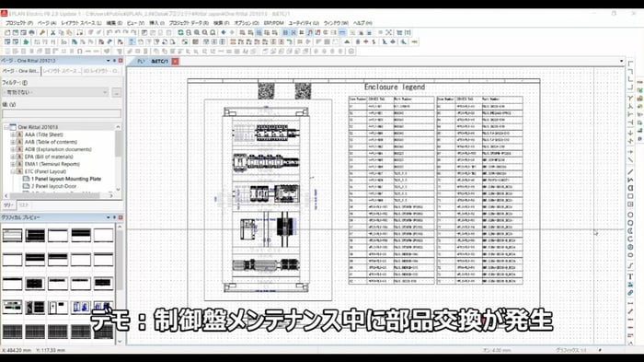This screenshot has height=362, width=644.
Task: Click the page icon beside 1 Panel layout-Mounting Plate
Action: (27, 179)
